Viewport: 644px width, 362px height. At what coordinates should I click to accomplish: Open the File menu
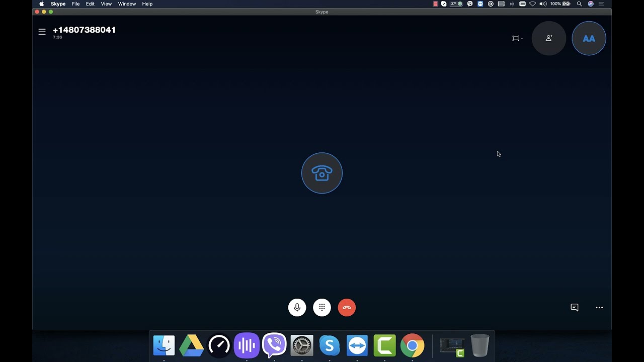click(x=75, y=4)
